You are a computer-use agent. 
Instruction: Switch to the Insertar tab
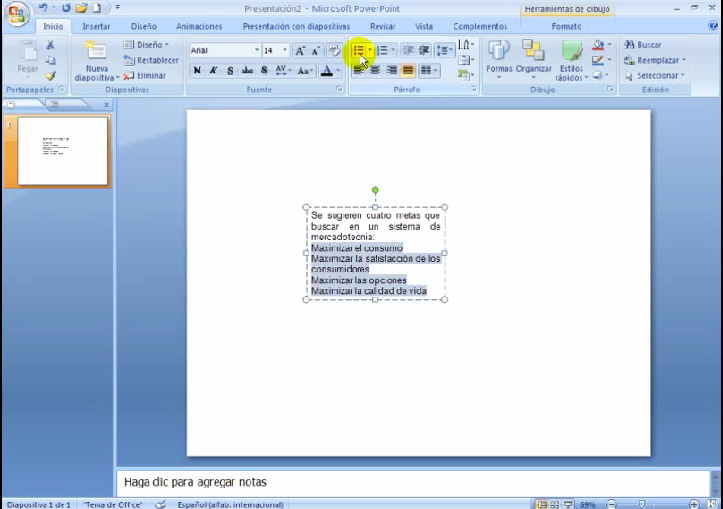click(x=96, y=27)
